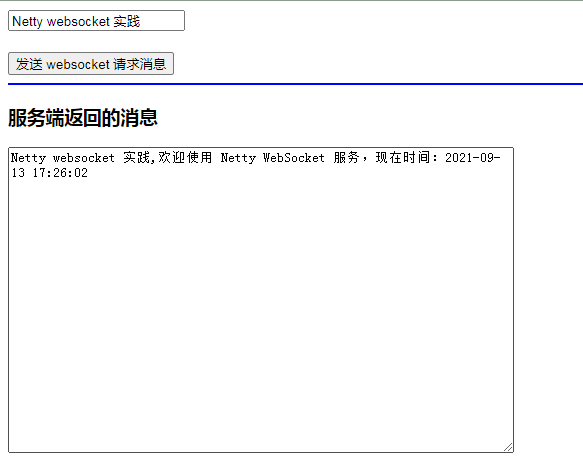
Task: Click the 2021-09- date text in textarea
Action: click(473, 158)
